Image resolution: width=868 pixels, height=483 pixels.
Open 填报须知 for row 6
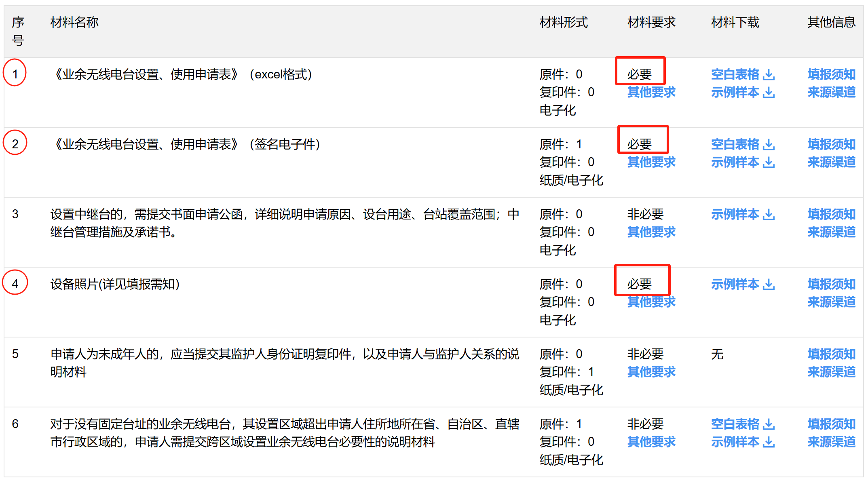(x=831, y=424)
